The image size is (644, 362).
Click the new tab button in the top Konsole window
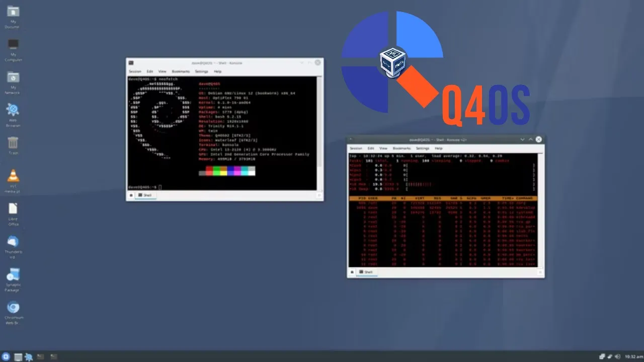click(352, 272)
